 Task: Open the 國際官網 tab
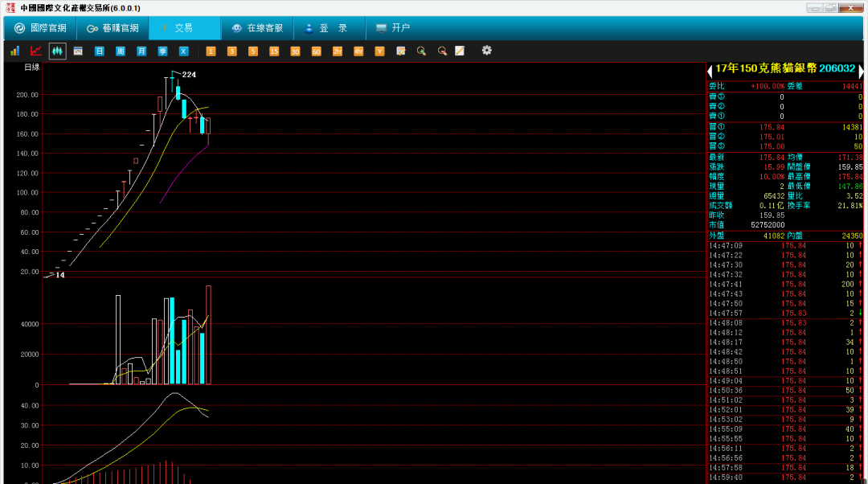point(40,28)
